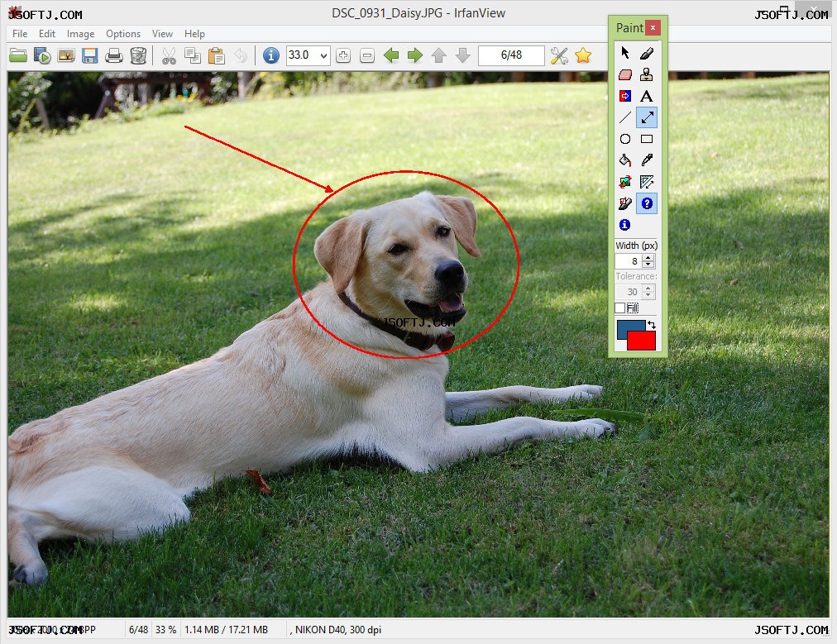Select the straight line tool in the Paint panel

625,117
